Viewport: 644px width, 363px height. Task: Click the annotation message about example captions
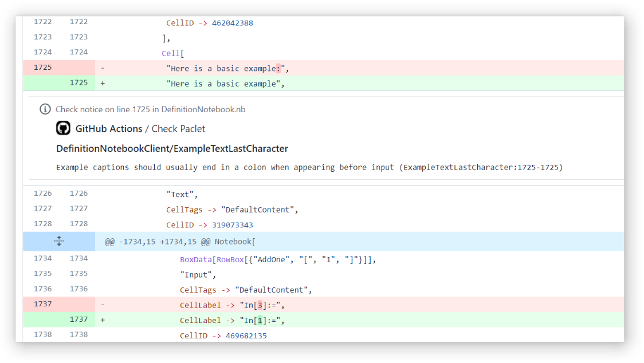[309, 167]
